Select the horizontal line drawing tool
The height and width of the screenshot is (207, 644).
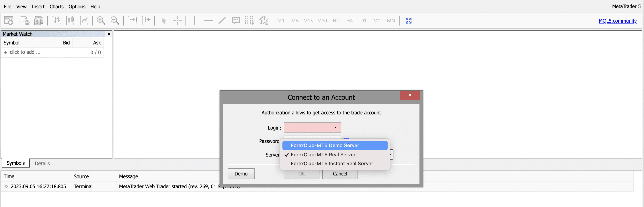[208, 21]
